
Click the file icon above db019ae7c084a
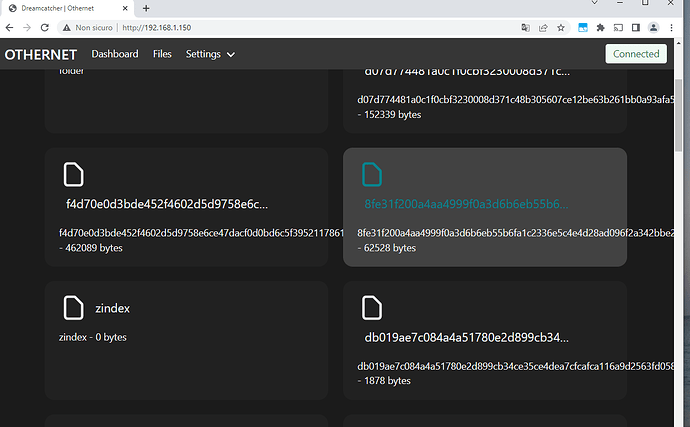[x=372, y=308]
